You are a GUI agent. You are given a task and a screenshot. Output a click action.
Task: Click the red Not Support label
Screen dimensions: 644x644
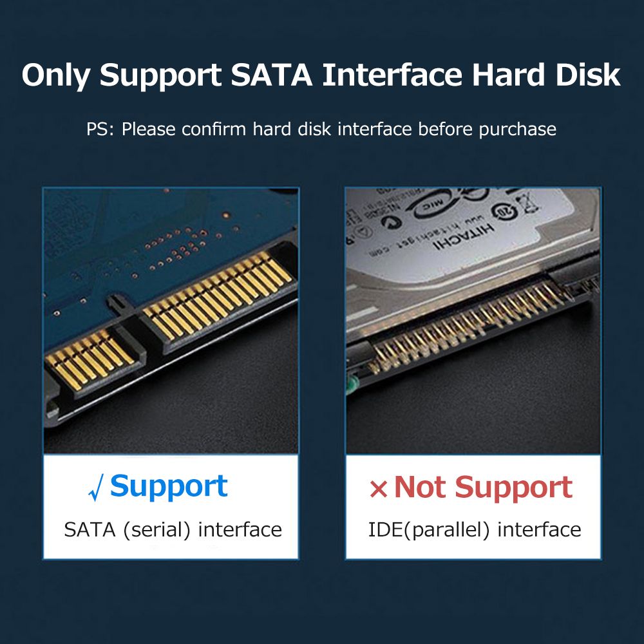[x=483, y=488]
